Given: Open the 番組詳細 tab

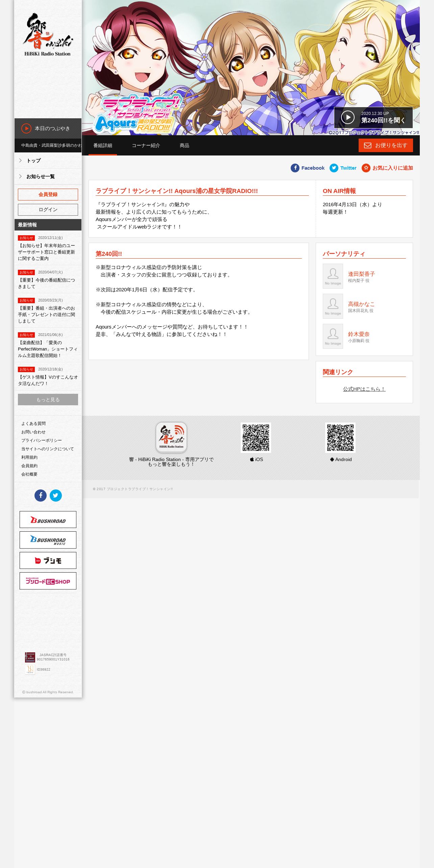Looking at the screenshot, I should [103, 145].
